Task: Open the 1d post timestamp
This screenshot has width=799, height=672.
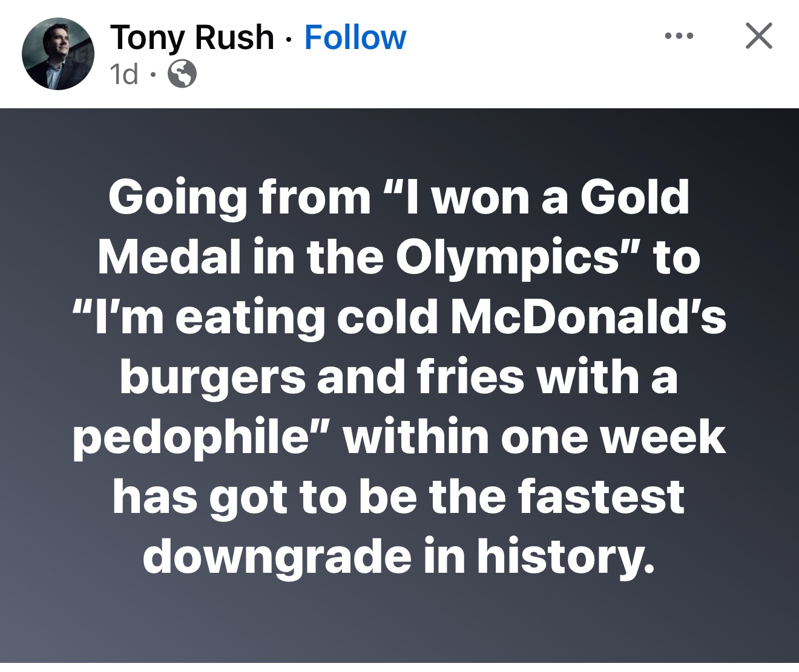Action: (x=124, y=75)
